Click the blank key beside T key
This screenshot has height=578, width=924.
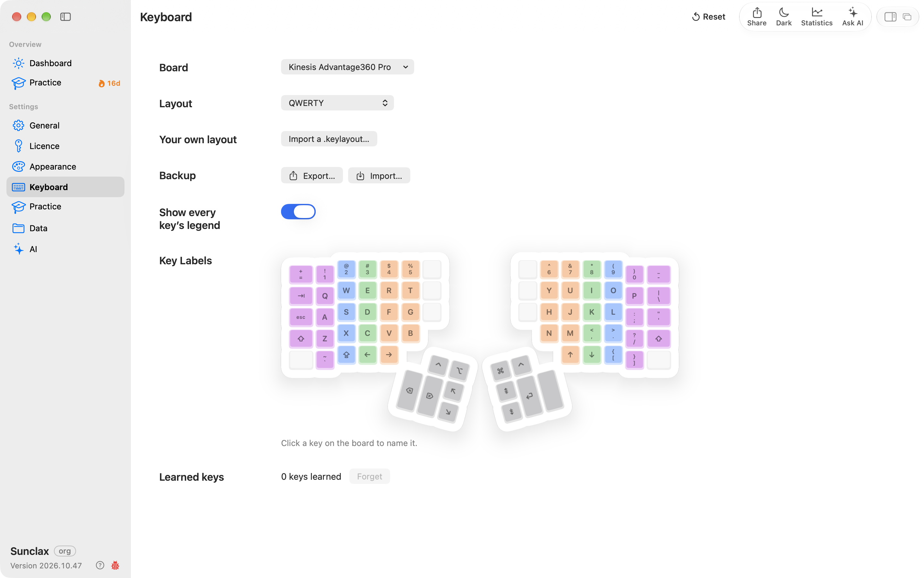[432, 290]
